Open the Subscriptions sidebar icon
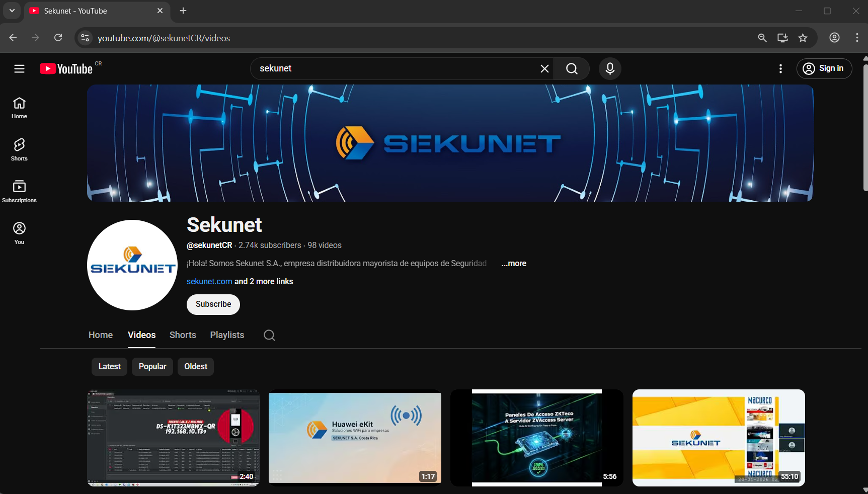868x494 pixels. click(x=19, y=192)
